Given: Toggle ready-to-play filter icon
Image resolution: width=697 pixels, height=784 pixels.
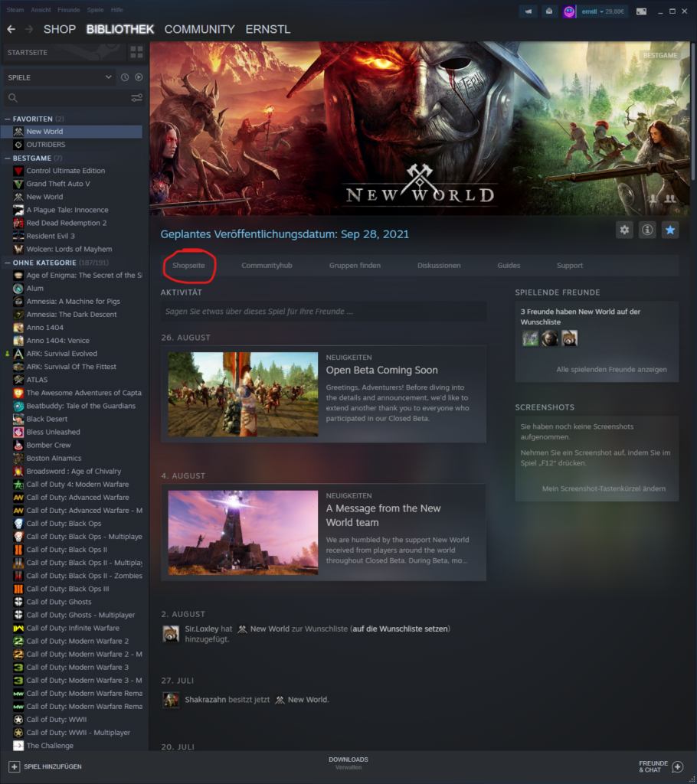Looking at the screenshot, I should [139, 77].
